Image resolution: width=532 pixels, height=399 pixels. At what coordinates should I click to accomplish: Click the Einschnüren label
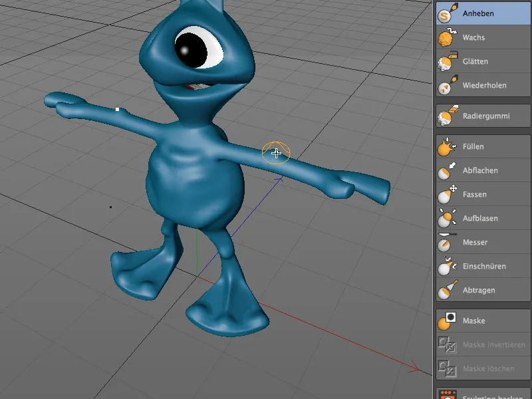[x=484, y=266]
